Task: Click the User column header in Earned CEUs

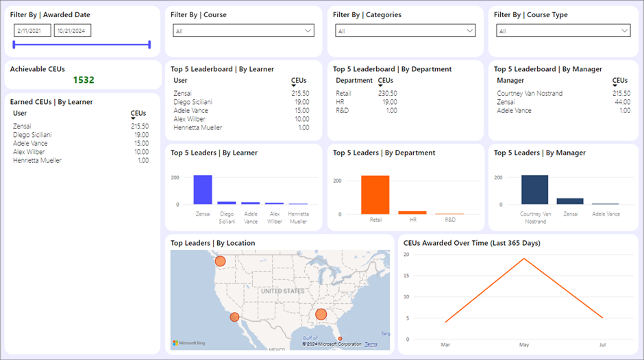Action: (20, 114)
